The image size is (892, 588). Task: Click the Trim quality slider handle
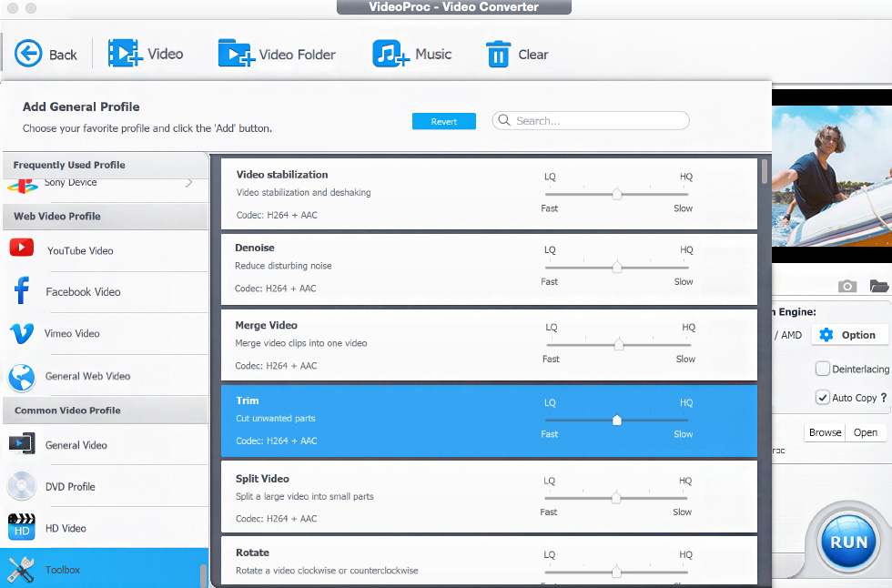coord(617,421)
